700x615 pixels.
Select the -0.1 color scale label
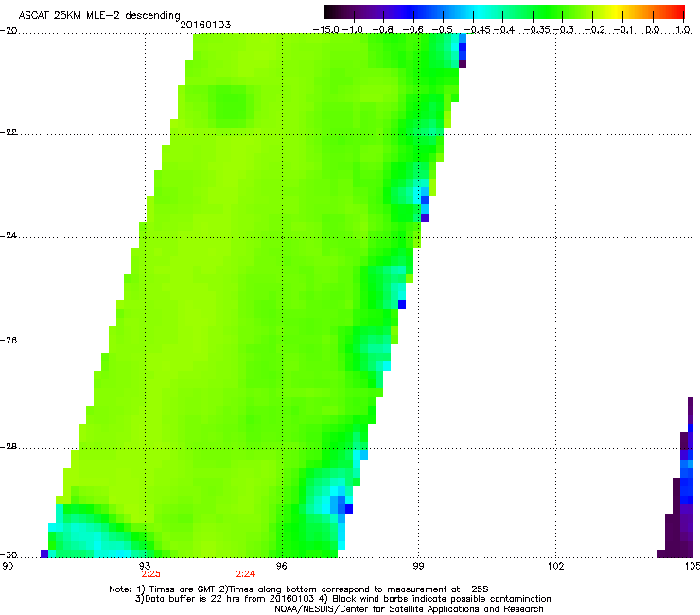pos(624,30)
